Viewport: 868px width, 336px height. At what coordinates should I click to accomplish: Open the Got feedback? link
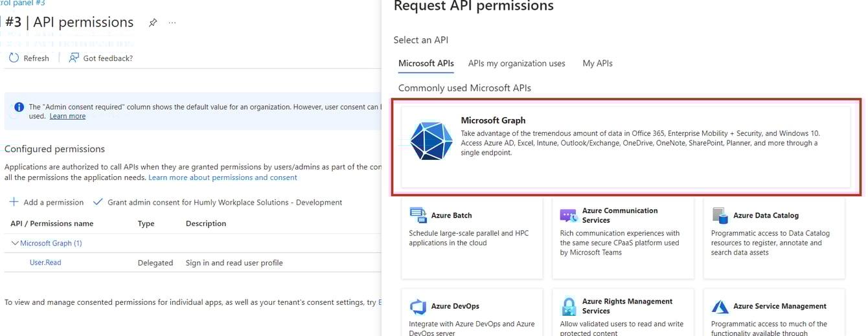pyautogui.click(x=101, y=58)
